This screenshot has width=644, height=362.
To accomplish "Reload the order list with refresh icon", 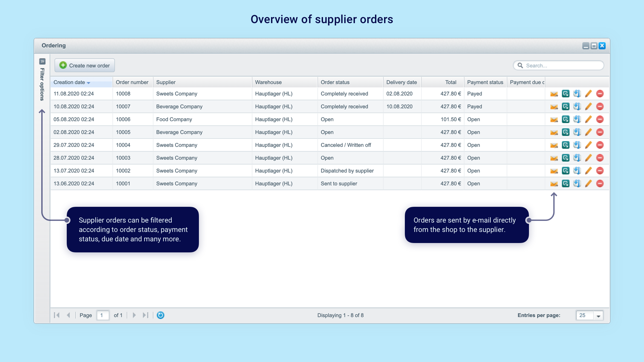I will pos(161,315).
